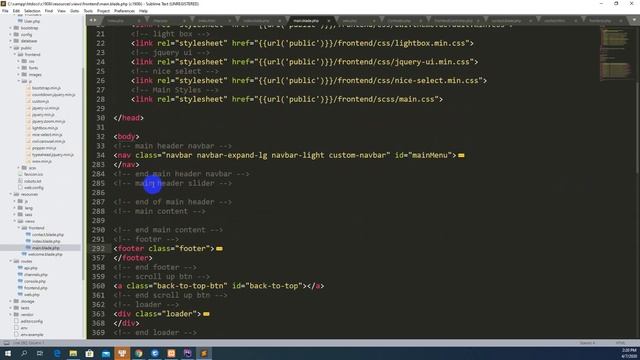Viewport: 640px width, 360px height.
Task: Toggle the side panel switcher in status bar
Action: point(6,343)
